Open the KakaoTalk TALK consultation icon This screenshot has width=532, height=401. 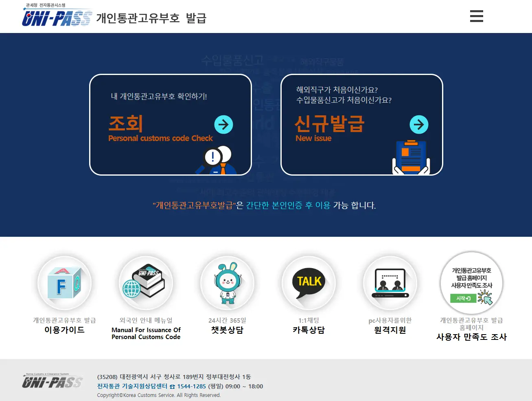click(x=309, y=283)
